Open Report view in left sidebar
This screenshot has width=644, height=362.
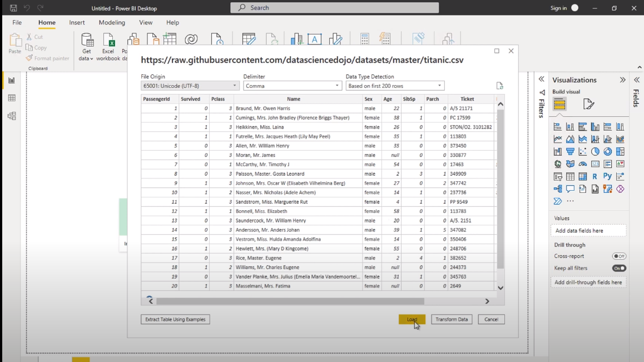point(12,80)
